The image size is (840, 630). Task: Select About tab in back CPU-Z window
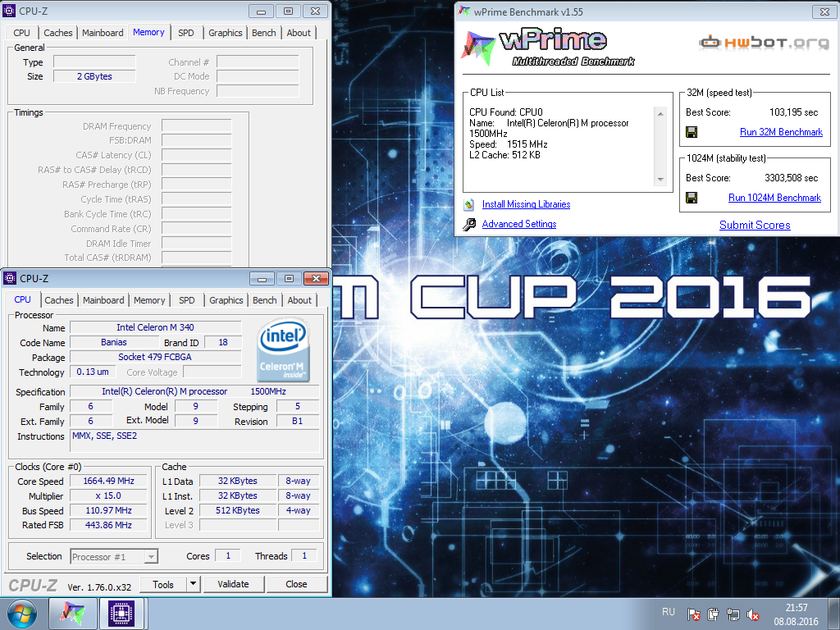pyautogui.click(x=299, y=33)
